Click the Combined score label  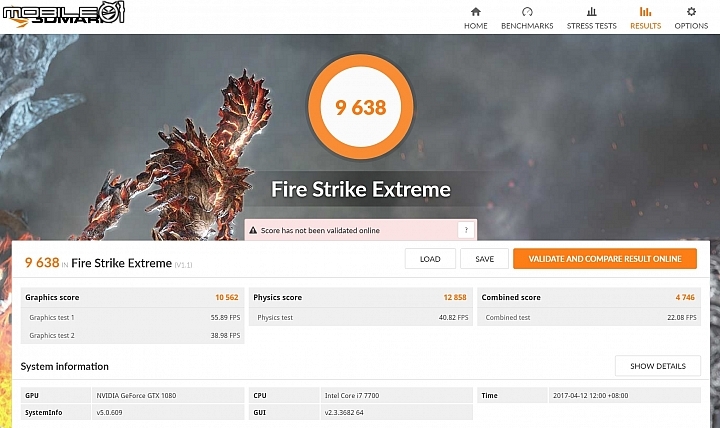511,298
